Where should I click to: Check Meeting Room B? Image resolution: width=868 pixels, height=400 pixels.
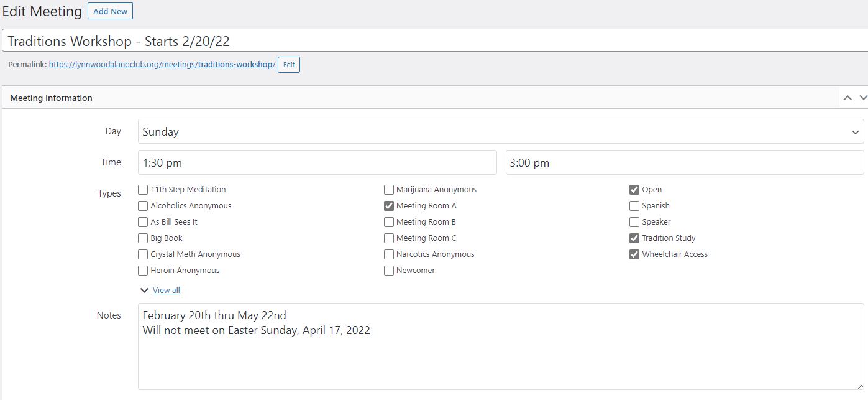coord(389,222)
